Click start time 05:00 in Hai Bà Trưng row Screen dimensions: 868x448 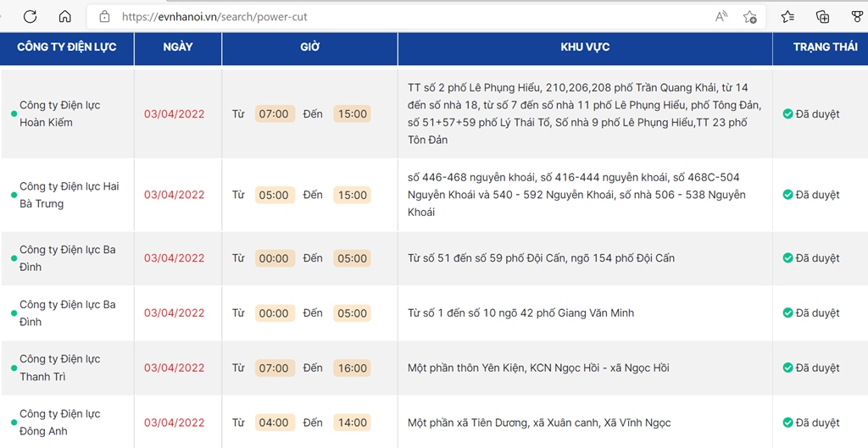275,195
